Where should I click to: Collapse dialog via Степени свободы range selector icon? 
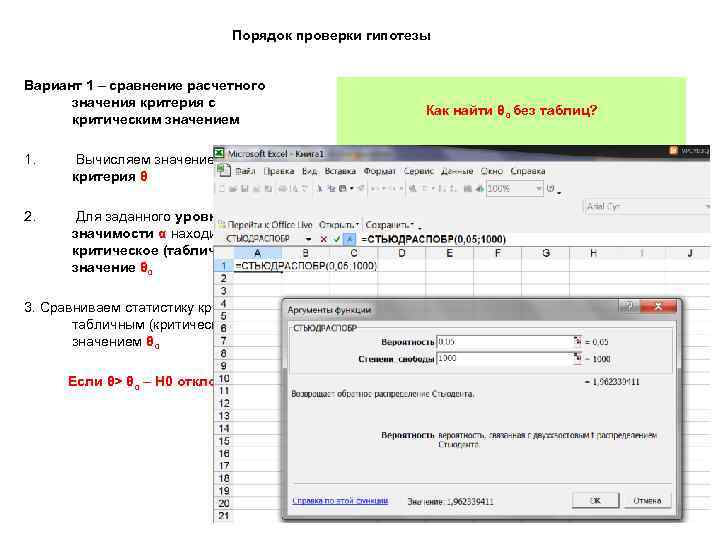pos(577,358)
